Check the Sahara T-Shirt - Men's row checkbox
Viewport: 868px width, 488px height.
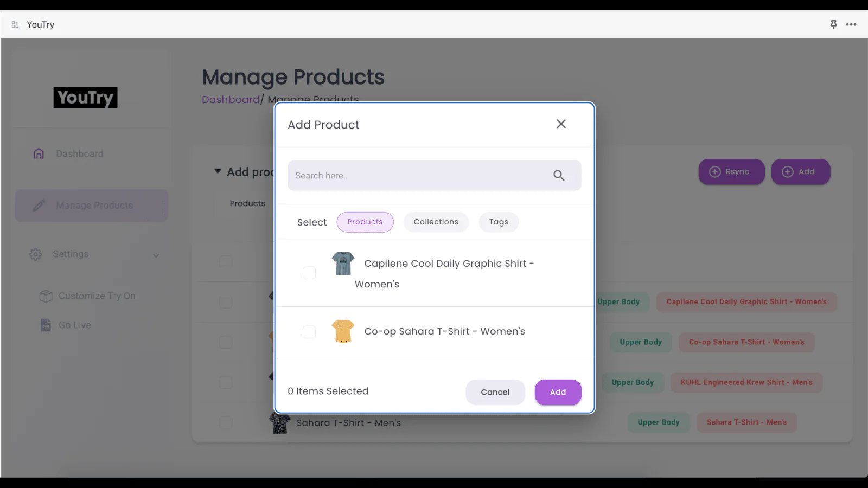[x=226, y=422]
